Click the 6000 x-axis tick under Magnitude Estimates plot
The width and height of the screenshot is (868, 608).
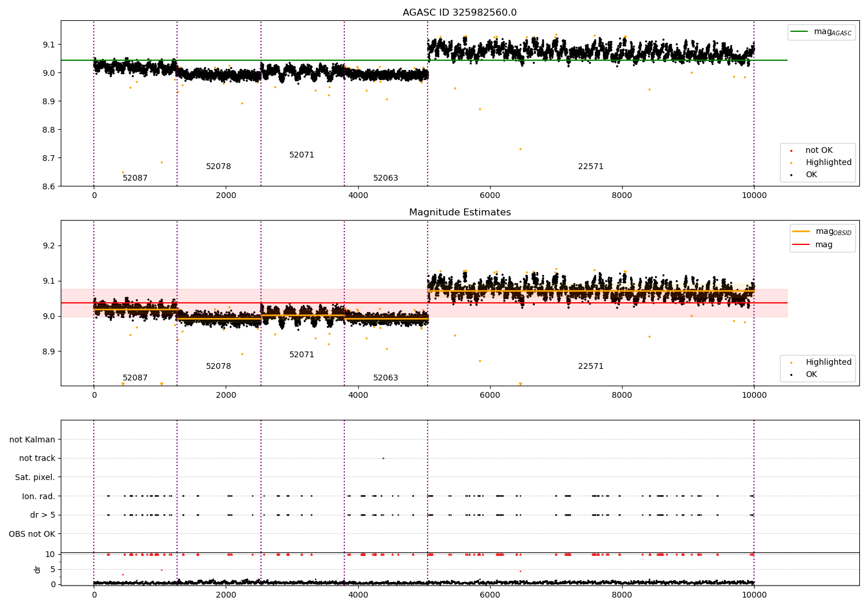[490, 395]
